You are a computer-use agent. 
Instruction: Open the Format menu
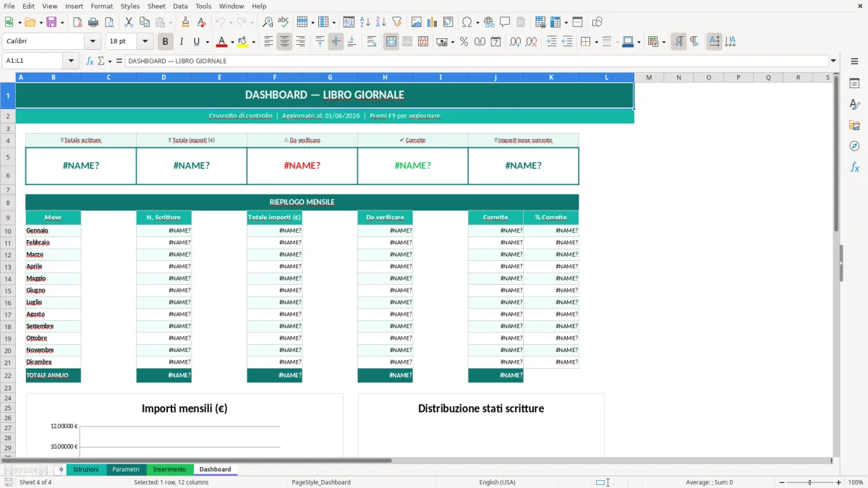pyautogui.click(x=101, y=6)
